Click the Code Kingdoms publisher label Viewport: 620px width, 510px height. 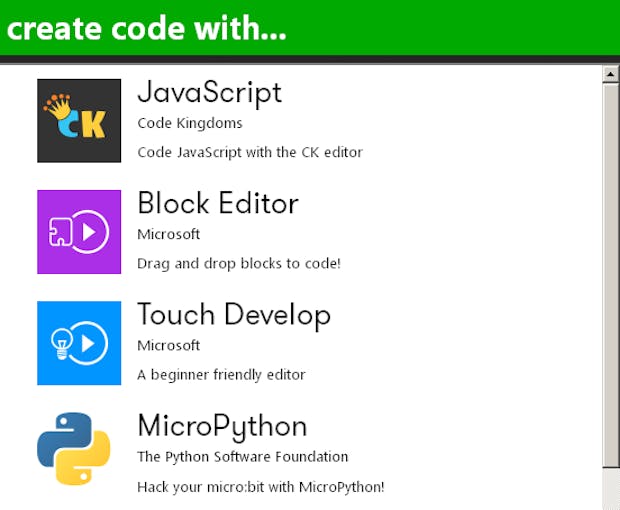click(x=190, y=123)
